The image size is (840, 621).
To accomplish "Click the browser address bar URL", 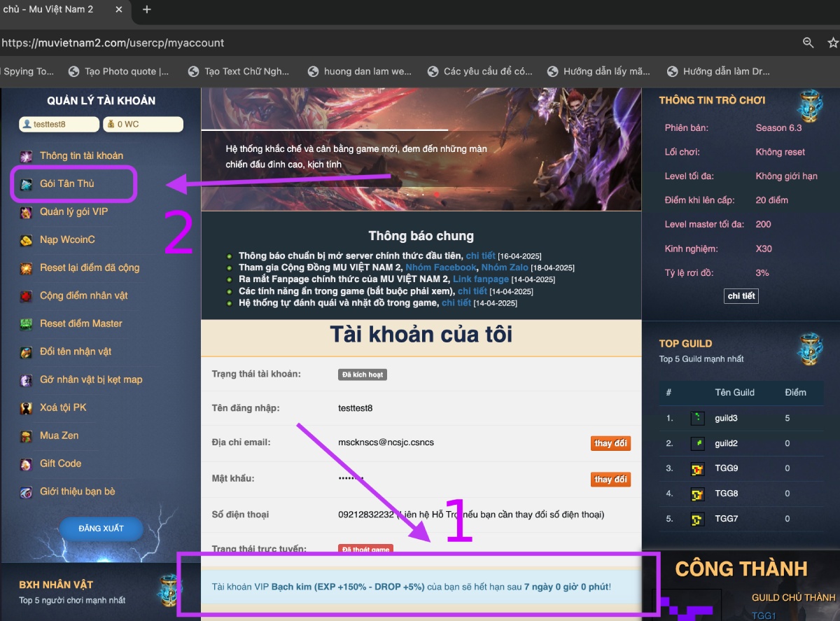I will (x=113, y=43).
